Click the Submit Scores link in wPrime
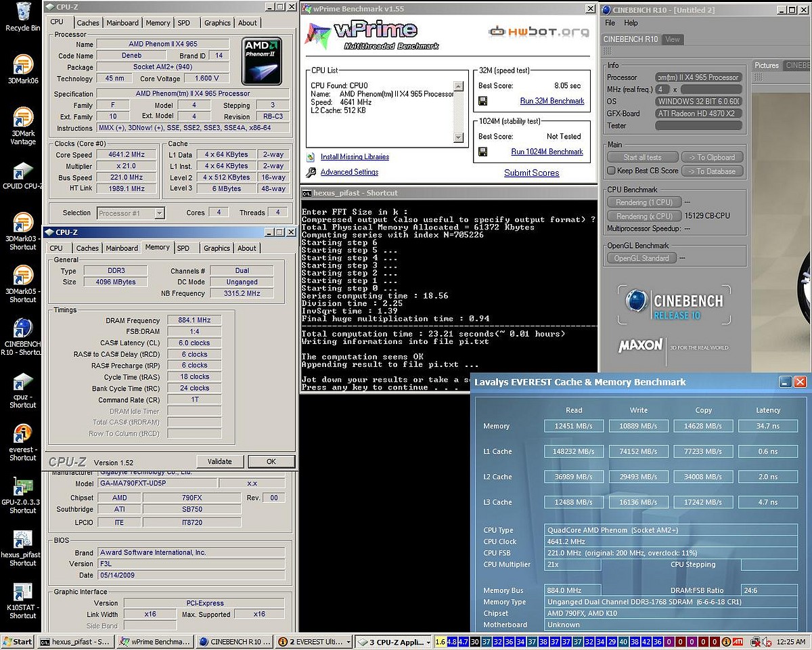812x650 pixels. [532, 173]
